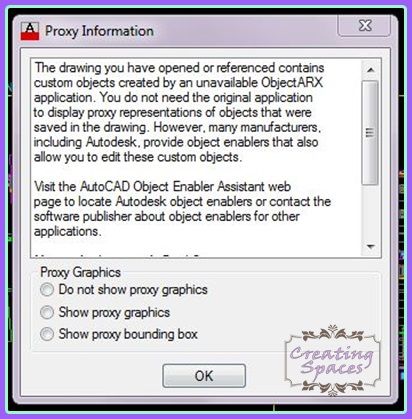Click the AutoCAD logo in title bar

tap(30, 31)
